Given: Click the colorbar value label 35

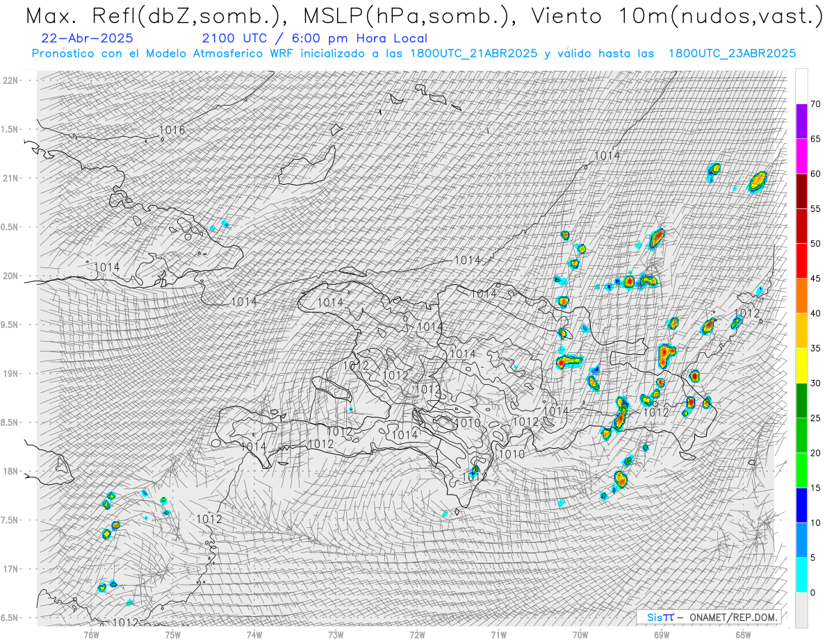Looking at the screenshot, I should [x=815, y=348].
